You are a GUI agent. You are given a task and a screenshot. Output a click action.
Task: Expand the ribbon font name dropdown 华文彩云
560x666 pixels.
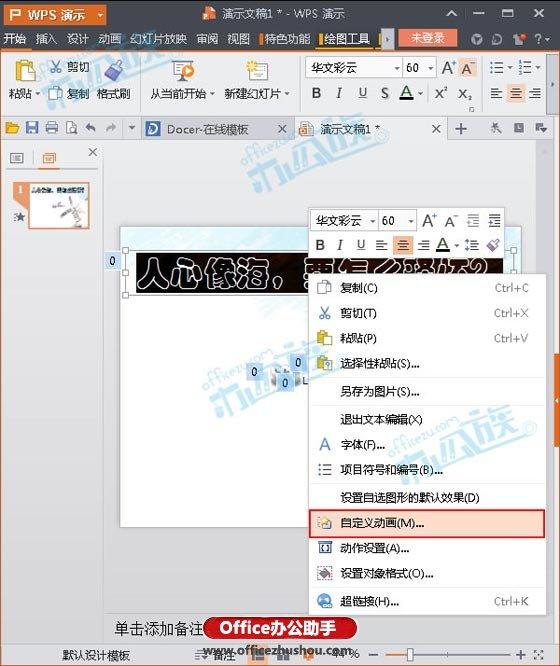click(396, 68)
